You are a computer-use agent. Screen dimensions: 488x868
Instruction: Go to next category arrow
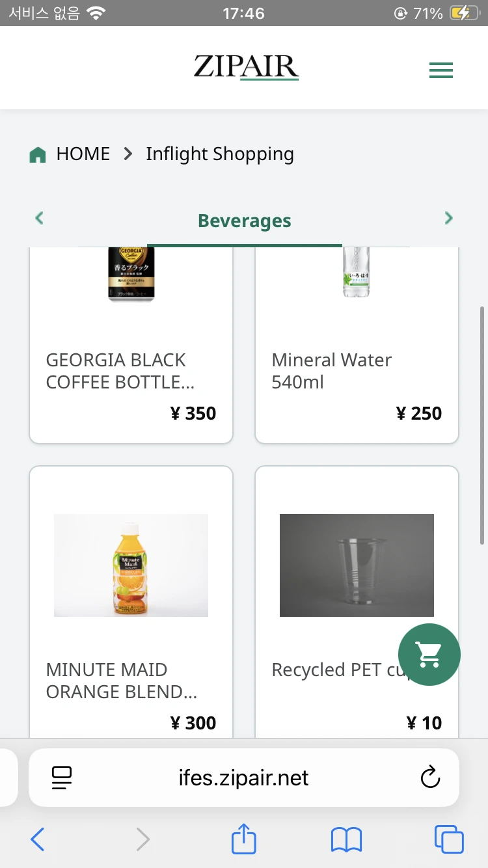pos(448,218)
